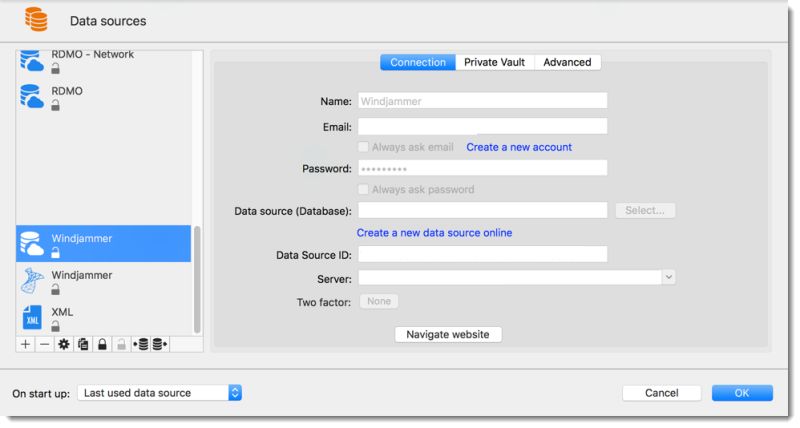The image size is (800, 428).
Task: Click Create a new data source online link
Action: [x=434, y=233]
